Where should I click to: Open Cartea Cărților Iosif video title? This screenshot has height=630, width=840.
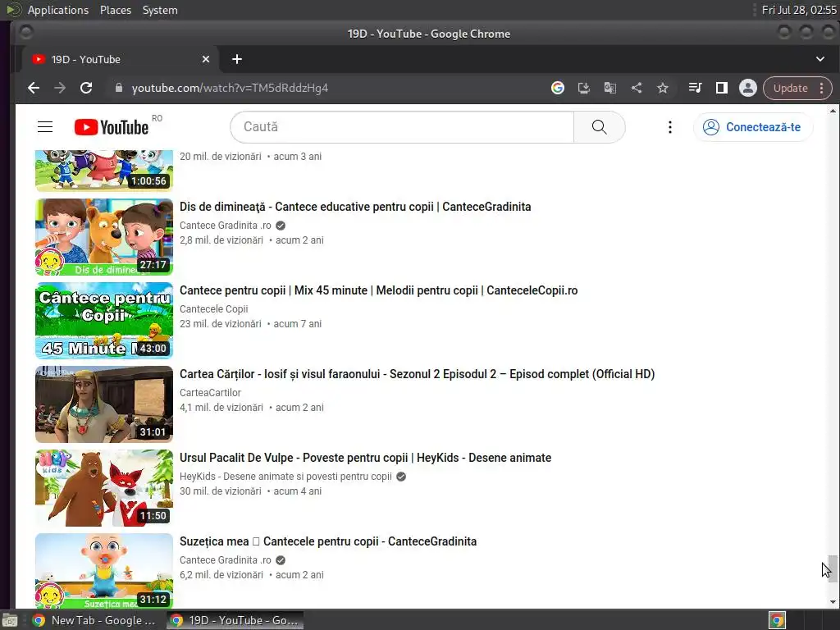tap(417, 374)
